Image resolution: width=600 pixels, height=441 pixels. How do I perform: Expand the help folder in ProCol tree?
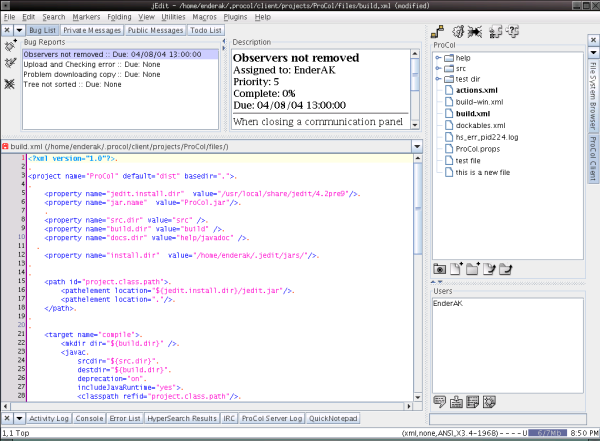coord(438,58)
